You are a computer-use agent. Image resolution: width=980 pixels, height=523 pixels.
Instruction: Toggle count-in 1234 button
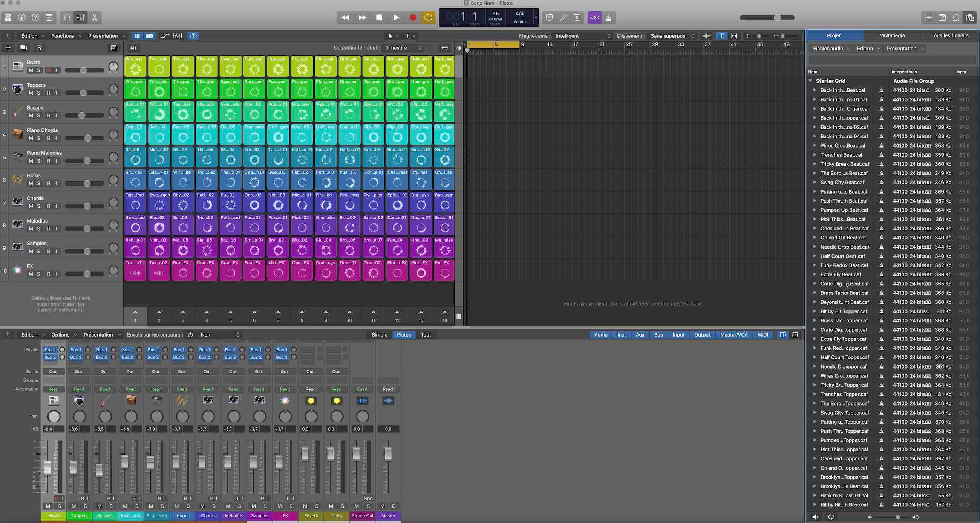(594, 17)
